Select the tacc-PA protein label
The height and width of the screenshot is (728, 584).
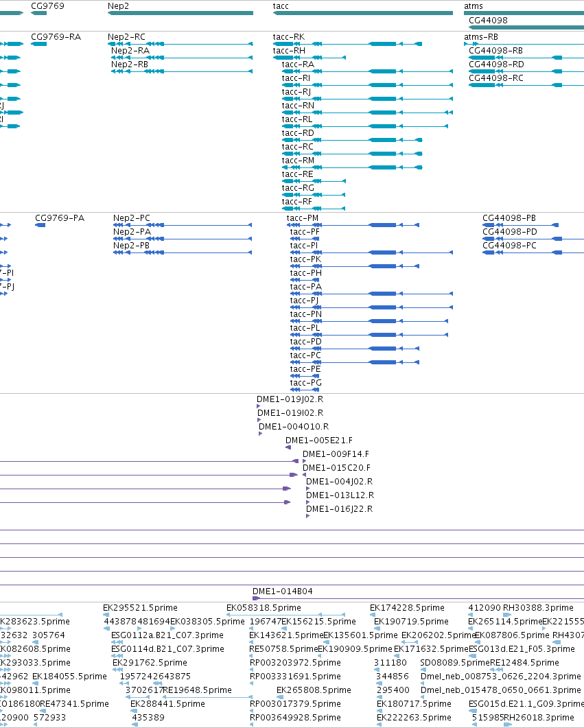(306, 286)
